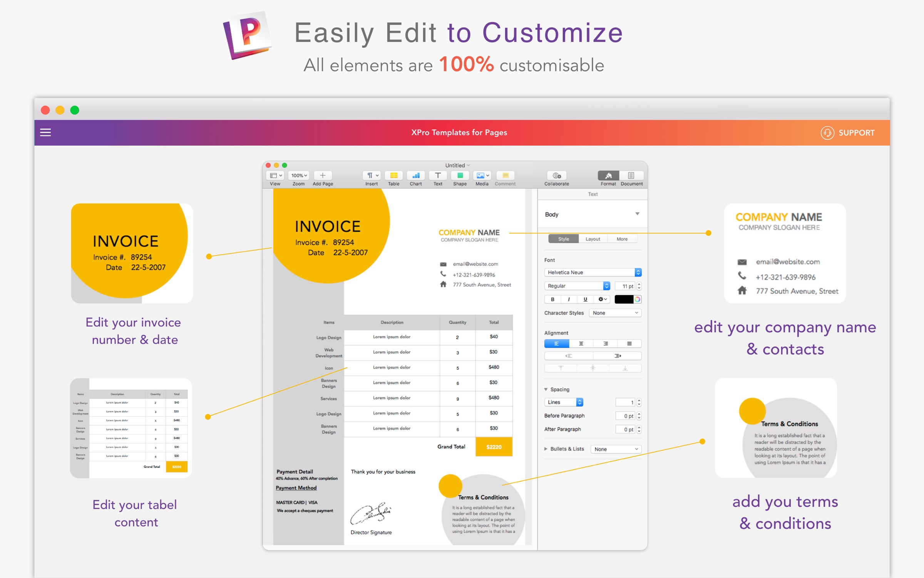This screenshot has height=578, width=924.
Task: Open the hamburger menu icon
Action: pyautogui.click(x=45, y=133)
